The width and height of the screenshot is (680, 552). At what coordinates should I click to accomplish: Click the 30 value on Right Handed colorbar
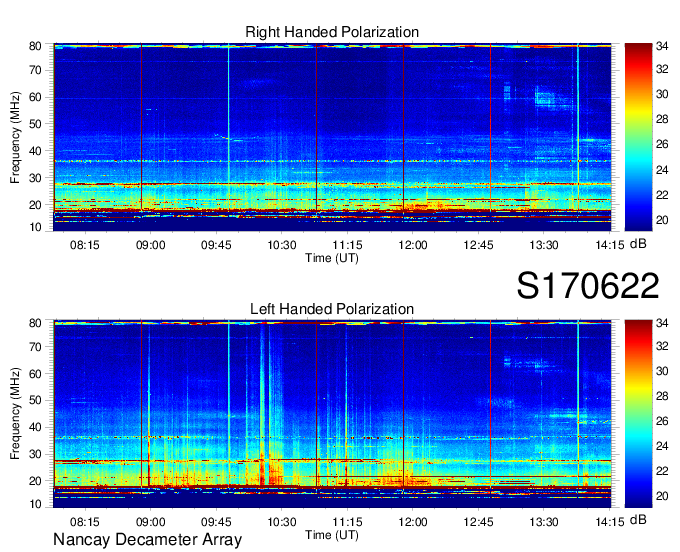coord(662,94)
